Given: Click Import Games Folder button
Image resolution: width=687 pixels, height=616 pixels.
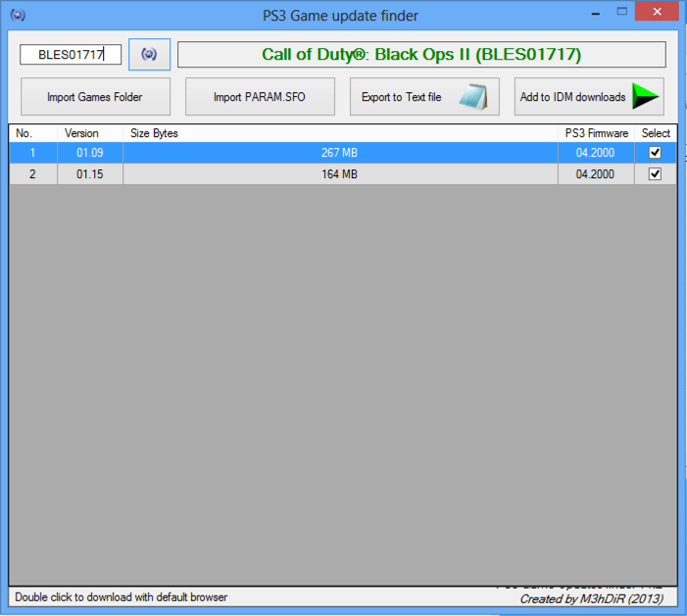Looking at the screenshot, I should click(x=95, y=97).
